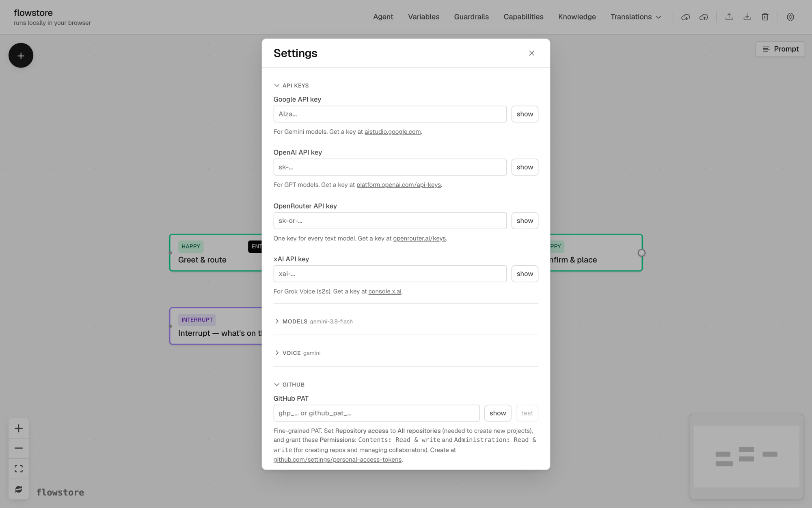Viewport: 812px width, 508px height.
Task: Open the Translations dropdown menu
Action: (x=636, y=17)
